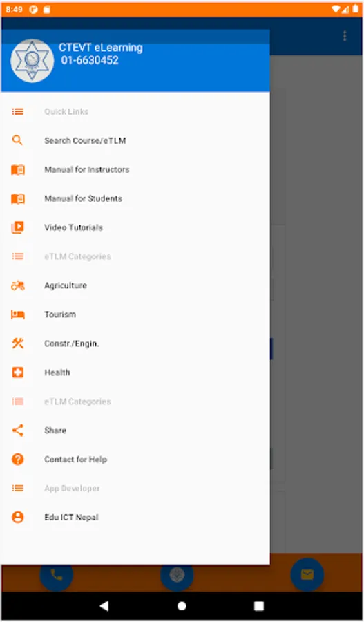Click the Agriculture tractor icon
This screenshot has height=622, width=364.
[18, 285]
